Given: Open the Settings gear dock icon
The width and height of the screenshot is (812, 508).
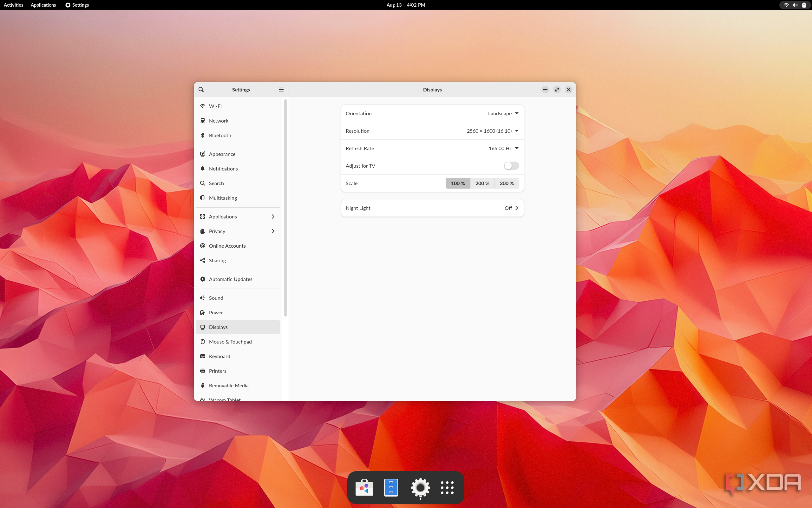Looking at the screenshot, I should (420, 487).
